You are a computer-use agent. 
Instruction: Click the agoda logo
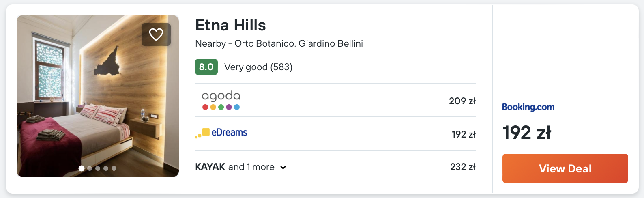pos(221,100)
